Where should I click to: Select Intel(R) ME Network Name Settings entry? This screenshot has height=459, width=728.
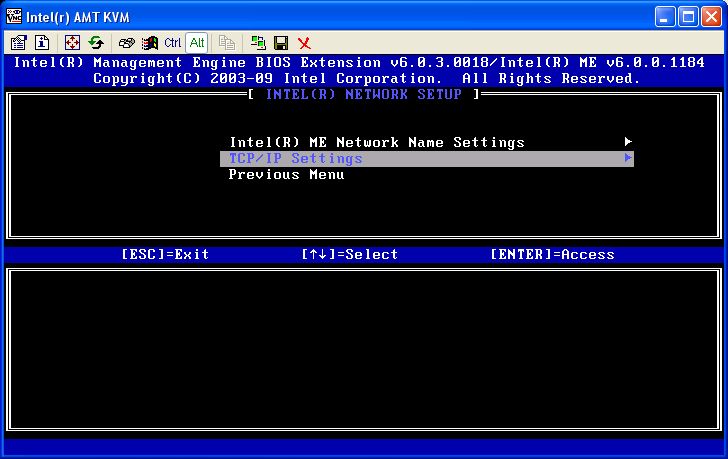click(376, 142)
